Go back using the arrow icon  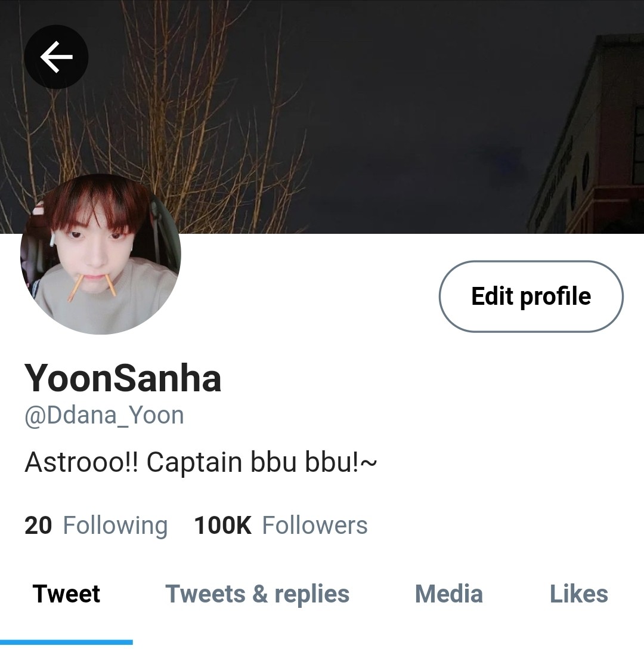(56, 57)
